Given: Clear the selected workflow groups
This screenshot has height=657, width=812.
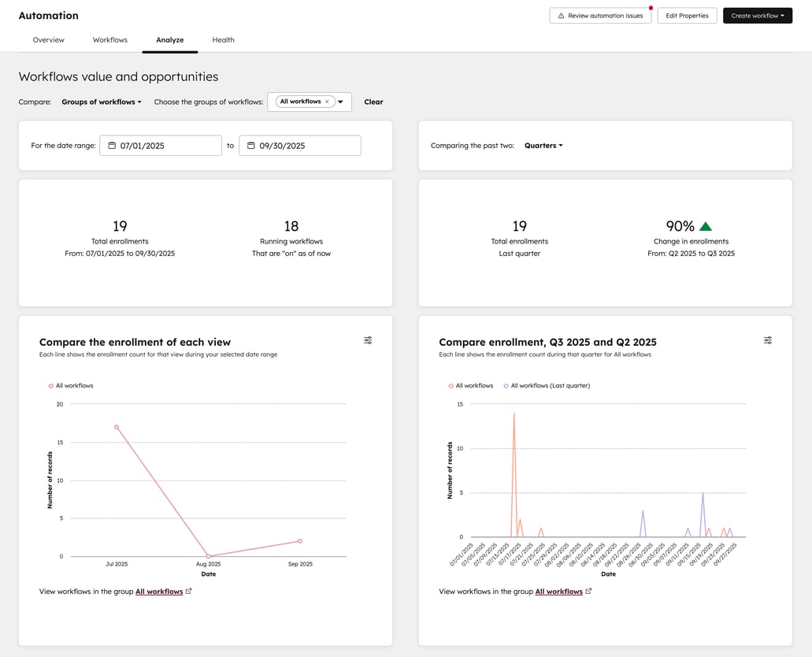Looking at the screenshot, I should point(373,102).
